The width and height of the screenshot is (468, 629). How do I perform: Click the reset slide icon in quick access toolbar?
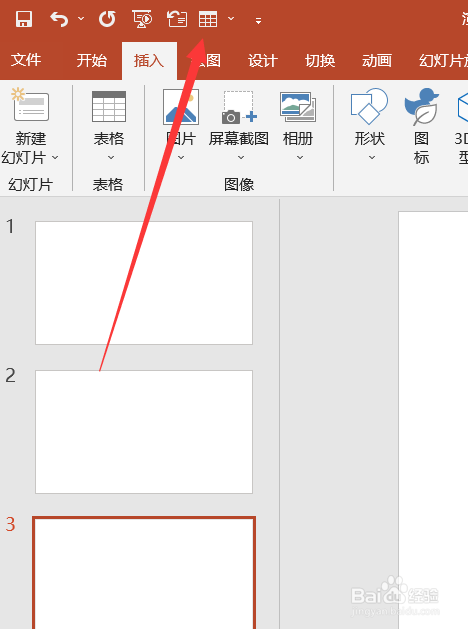177,19
